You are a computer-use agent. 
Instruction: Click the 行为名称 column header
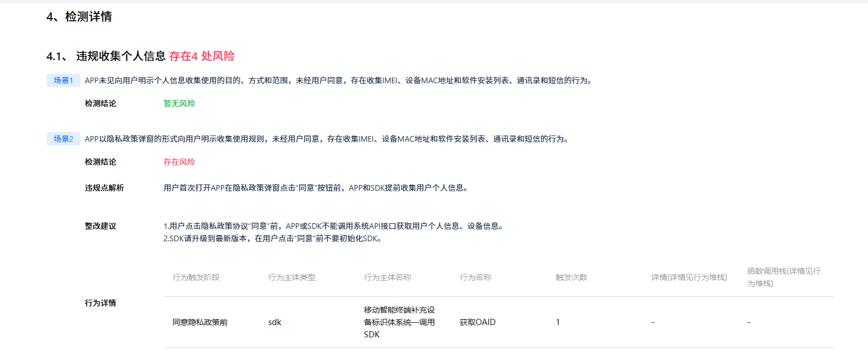coord(475,277)
